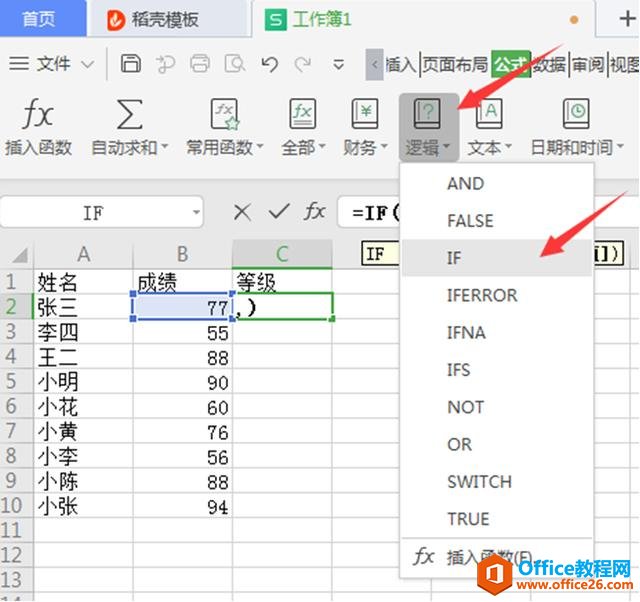Switch to the 工作簿1 workbook tab

tap(422, 20)
